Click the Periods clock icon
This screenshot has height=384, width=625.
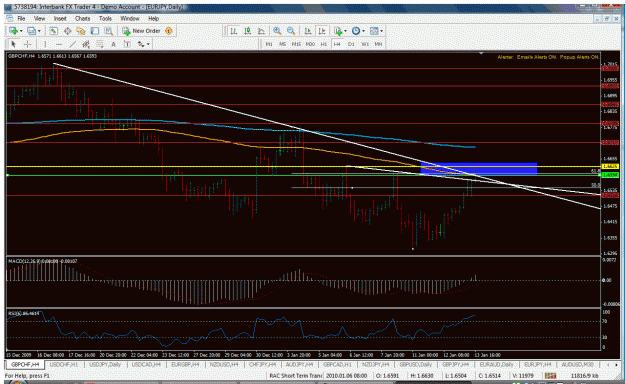(356, 31)
